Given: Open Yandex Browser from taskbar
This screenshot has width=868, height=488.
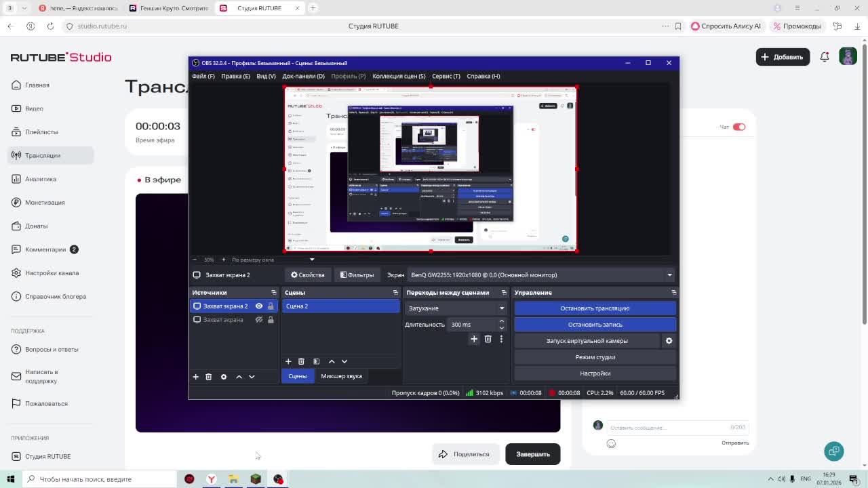Looking at the screenshot, I should coord(212,479).
